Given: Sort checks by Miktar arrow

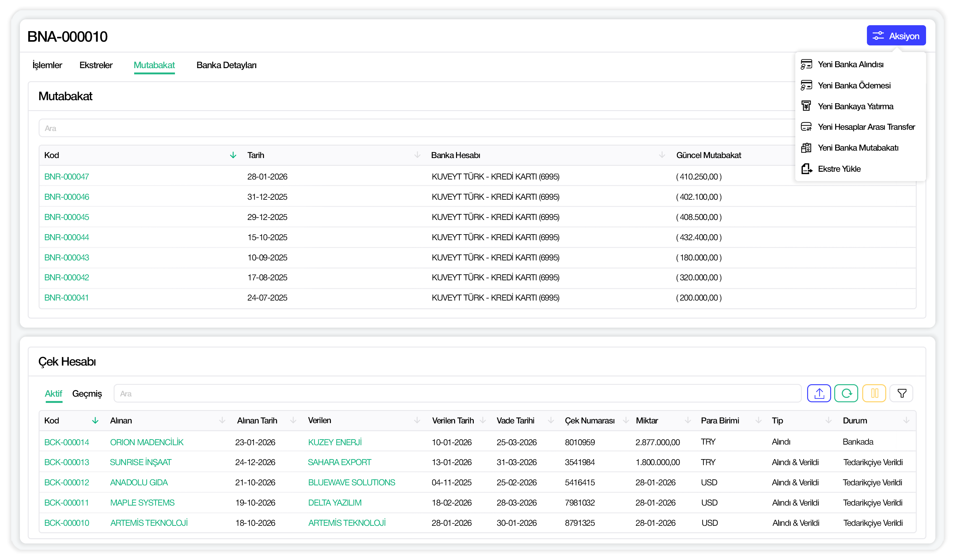Looking at the screenshot, I should (x=687, y=420).
